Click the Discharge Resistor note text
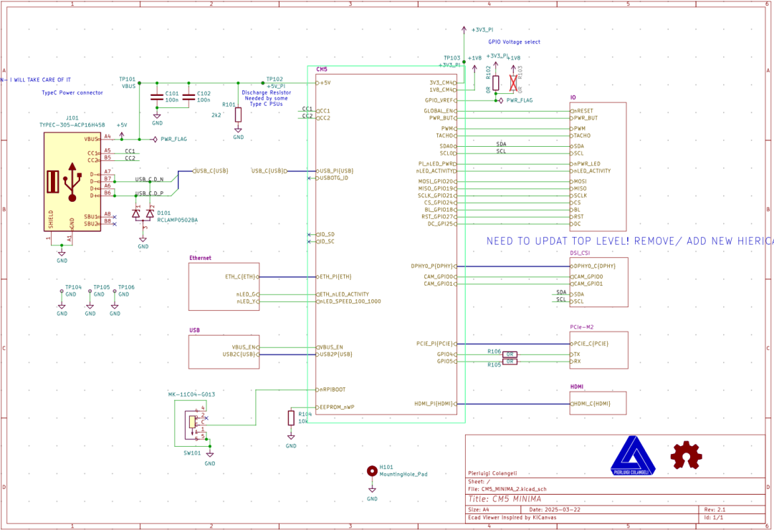The height and width of the screenshot is (532, 774). 267,98
